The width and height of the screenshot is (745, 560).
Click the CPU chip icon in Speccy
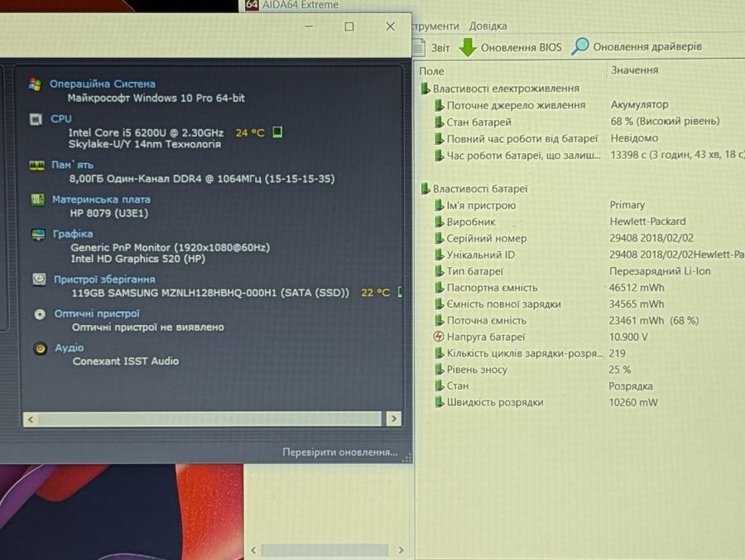(36, 119)
